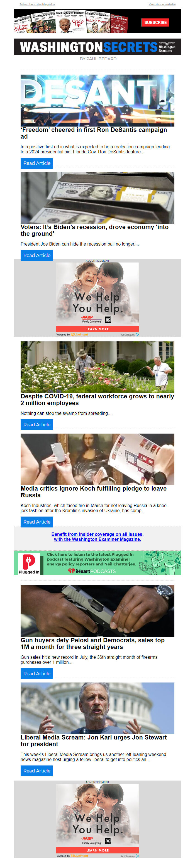This screenshot has width=195, height=868.
Task: Click LEARN MORE in first AARP ad
Action: click(x=97, y=329)
